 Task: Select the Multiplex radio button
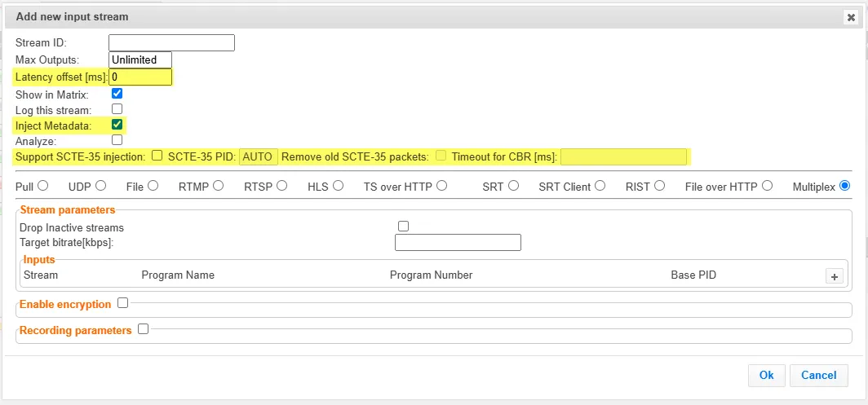click(x=844, y=186)
